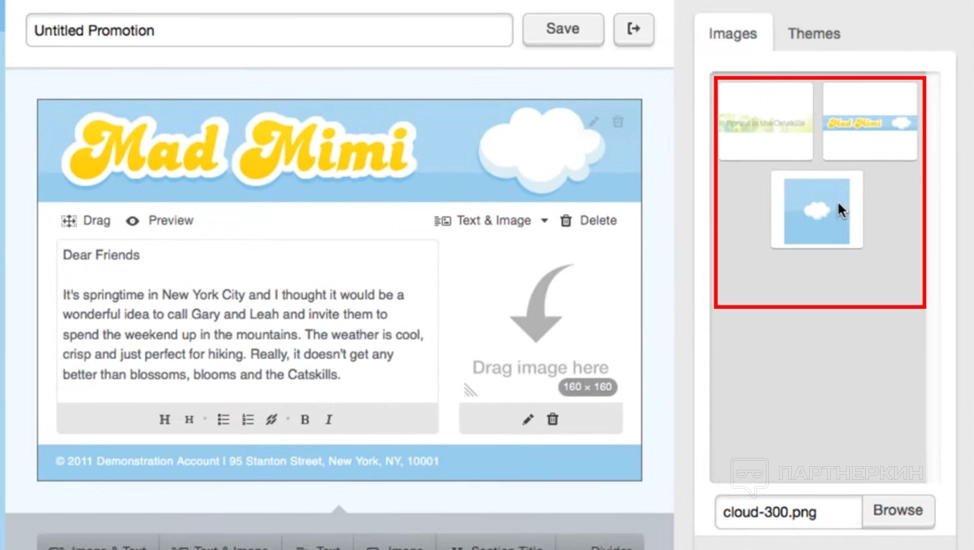Switch to the Themes tab
The image size is (974, 550).
click(814, 34)
